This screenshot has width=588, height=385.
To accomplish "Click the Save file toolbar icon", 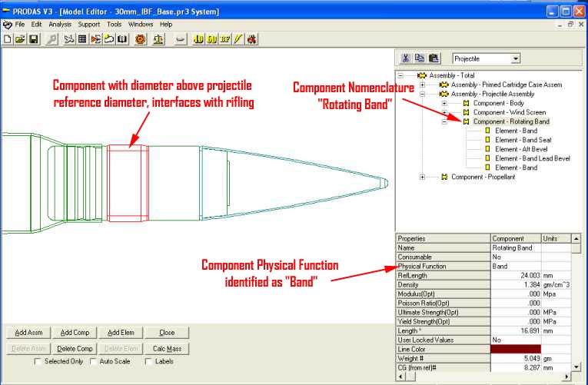I will (x=34, y=38).
